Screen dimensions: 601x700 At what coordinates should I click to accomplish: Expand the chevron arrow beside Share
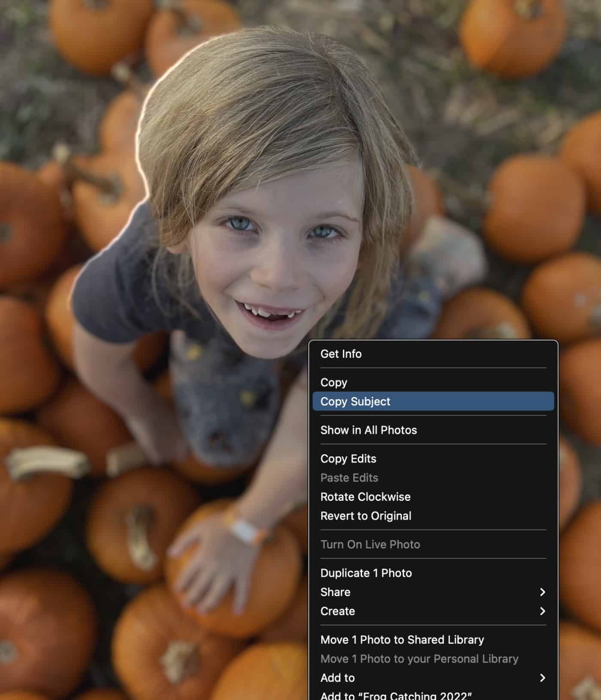[542, 592]
